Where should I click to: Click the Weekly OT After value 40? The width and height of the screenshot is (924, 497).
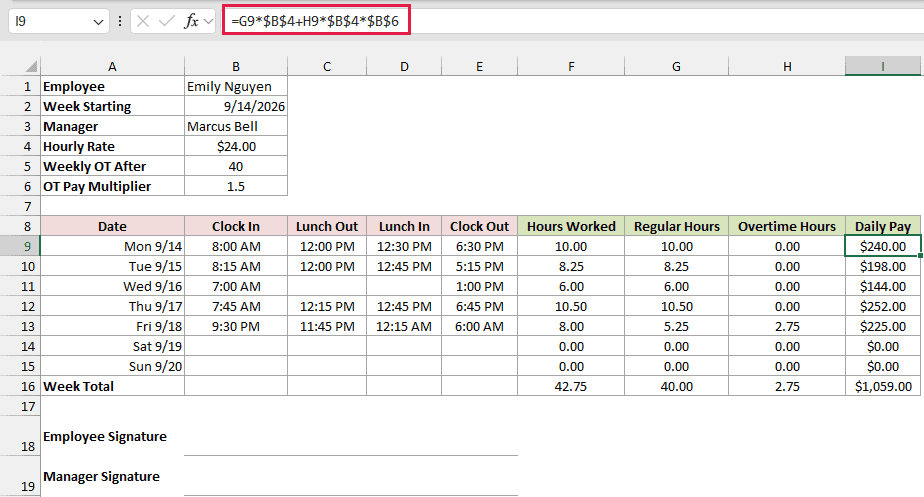[x=236, y=166]
